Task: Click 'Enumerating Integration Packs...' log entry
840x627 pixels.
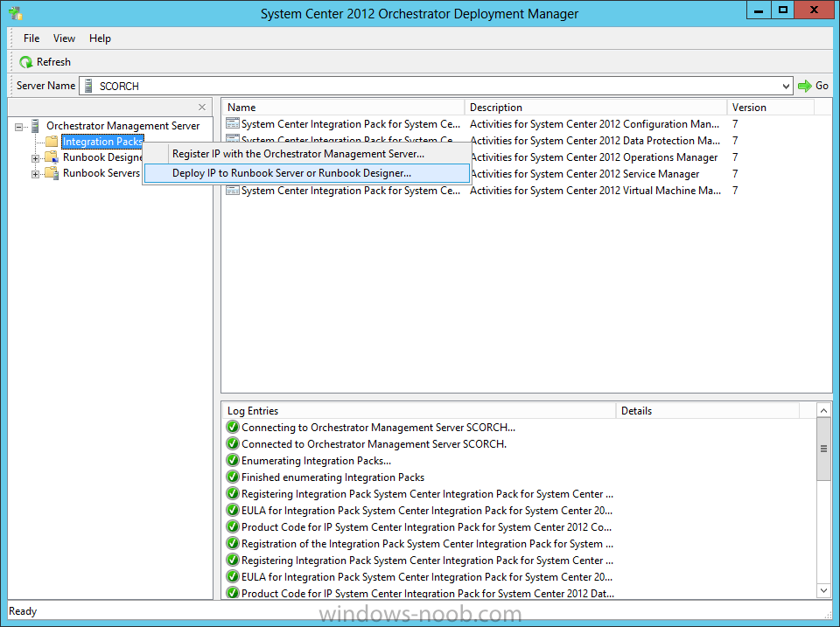Action: pyautogui.click(x=316, y=461)
